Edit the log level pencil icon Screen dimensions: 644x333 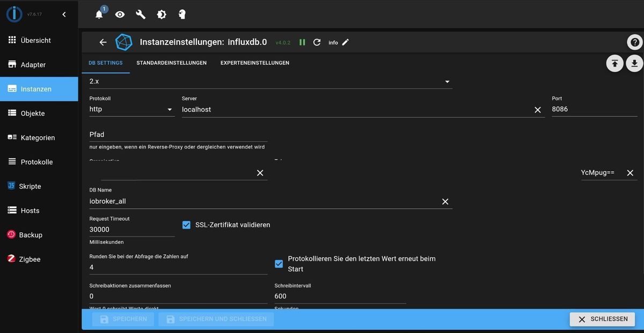346,42
